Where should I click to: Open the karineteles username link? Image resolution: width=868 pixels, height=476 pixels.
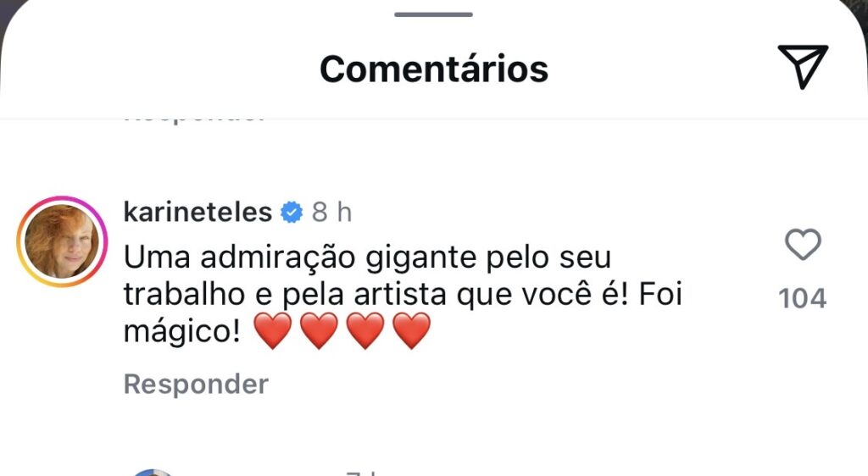(x=198, y=212)
